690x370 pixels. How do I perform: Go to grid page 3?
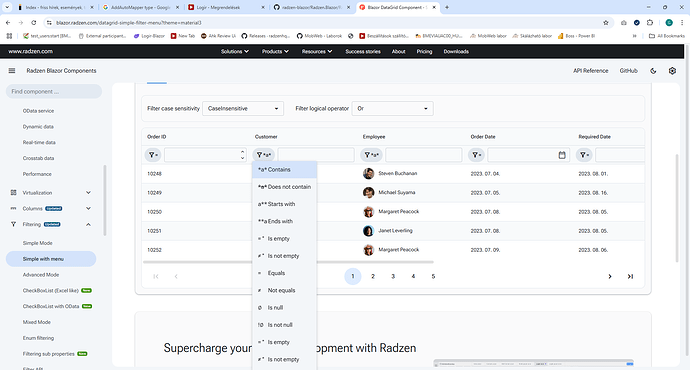pyautogui.click(x=393, y=276)
